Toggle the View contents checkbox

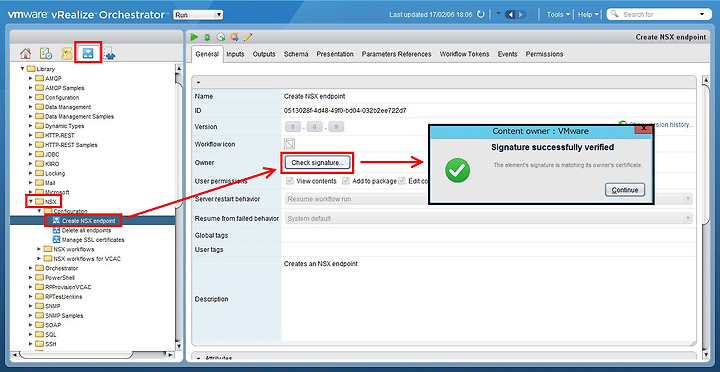click(x=290, y=181)
